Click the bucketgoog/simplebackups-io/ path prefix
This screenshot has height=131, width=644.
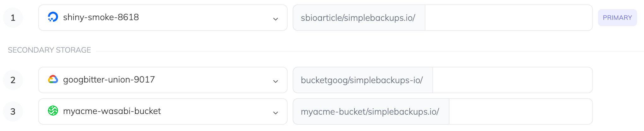(x=362, y=80)
